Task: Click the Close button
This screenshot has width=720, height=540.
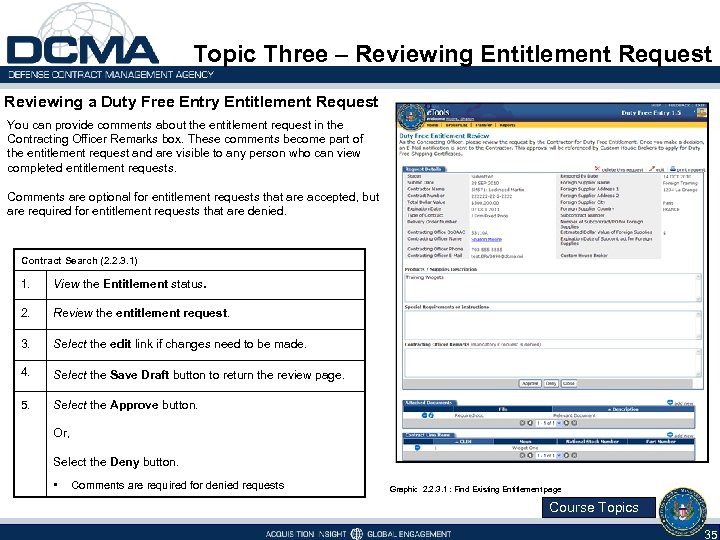Action: [568, 383]
